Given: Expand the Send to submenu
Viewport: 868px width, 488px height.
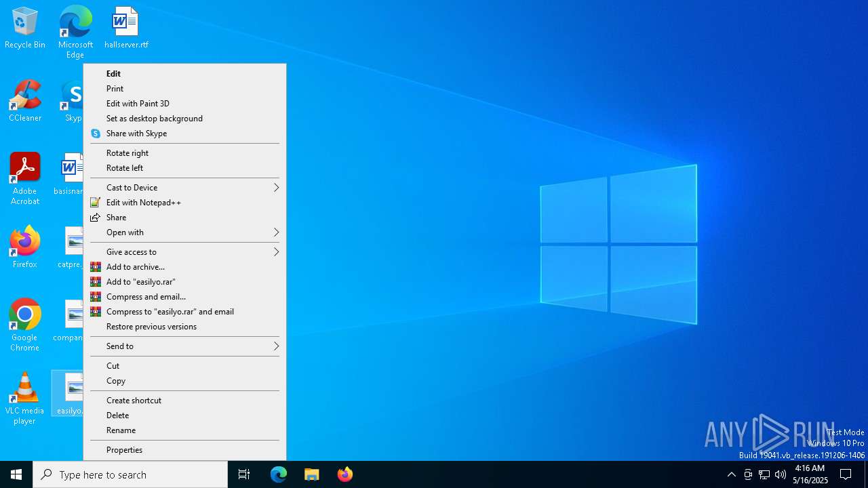Looking at the screenshot, I should 184,346.
